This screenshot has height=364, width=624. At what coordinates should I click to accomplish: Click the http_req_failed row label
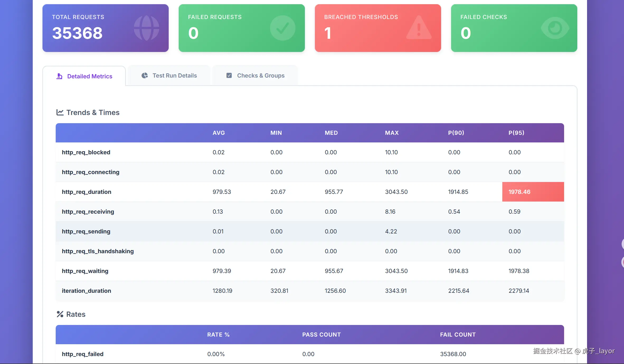pos(83,354)
